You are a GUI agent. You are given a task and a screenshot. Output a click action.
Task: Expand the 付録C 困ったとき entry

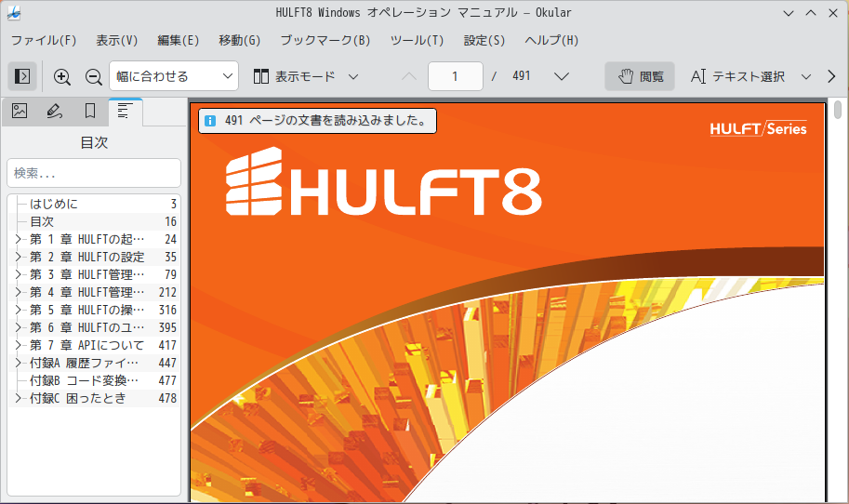18,398
